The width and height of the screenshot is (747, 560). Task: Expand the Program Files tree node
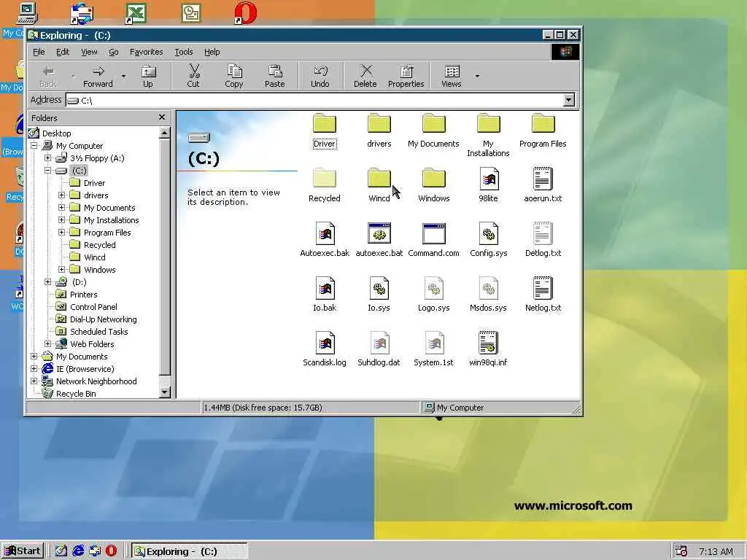coord(61,233)
